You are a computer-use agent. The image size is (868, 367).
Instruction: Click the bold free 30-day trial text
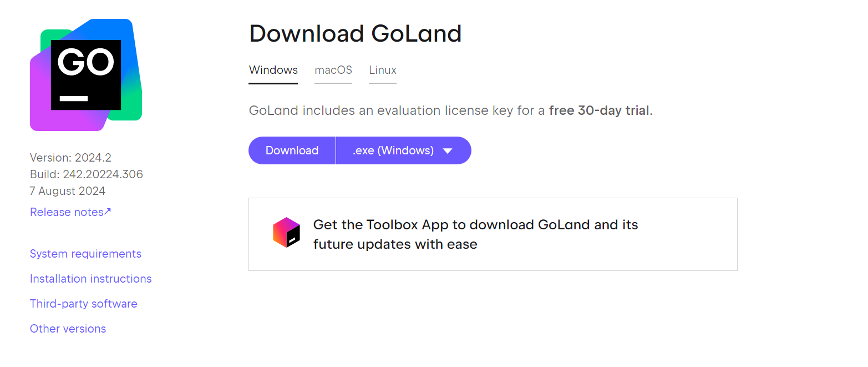(x=599, y=110)
